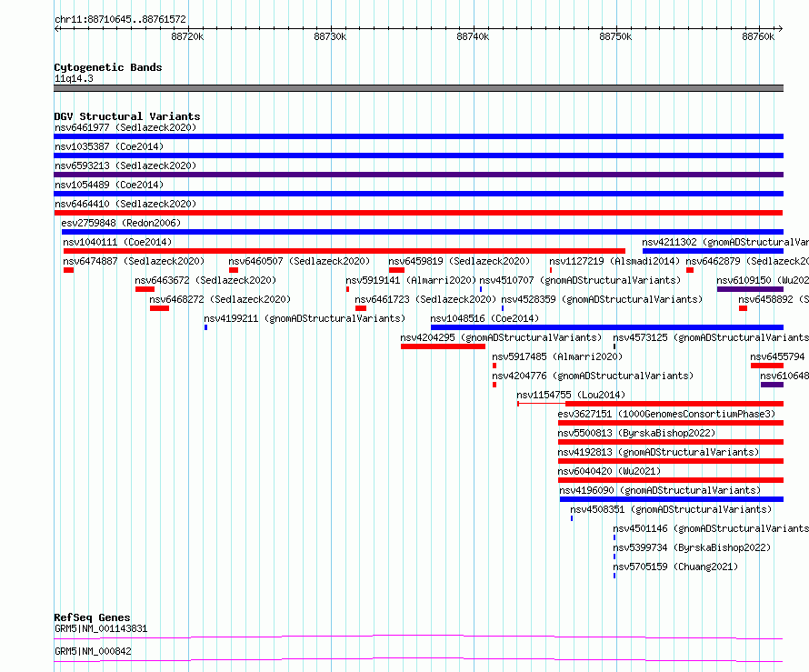
Task: Select the nsv4573125 gnomAD variant label
Action: (x=711, y=337)
